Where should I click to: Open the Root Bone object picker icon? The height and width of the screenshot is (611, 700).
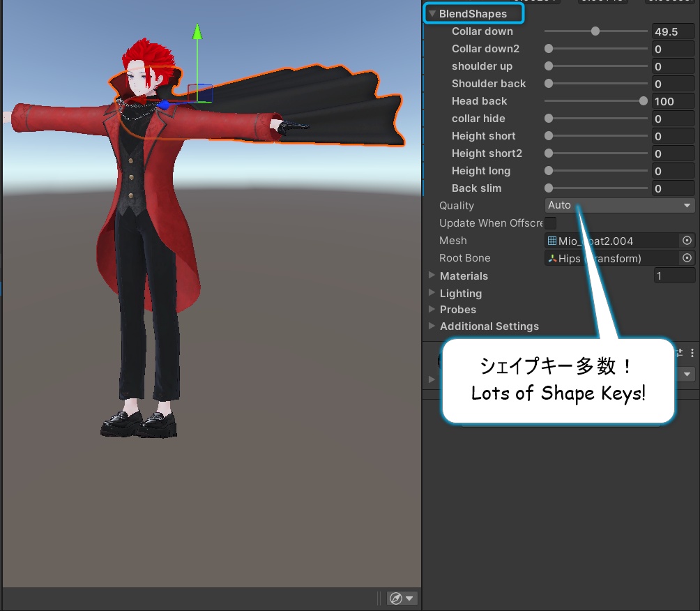coord(687,258)
